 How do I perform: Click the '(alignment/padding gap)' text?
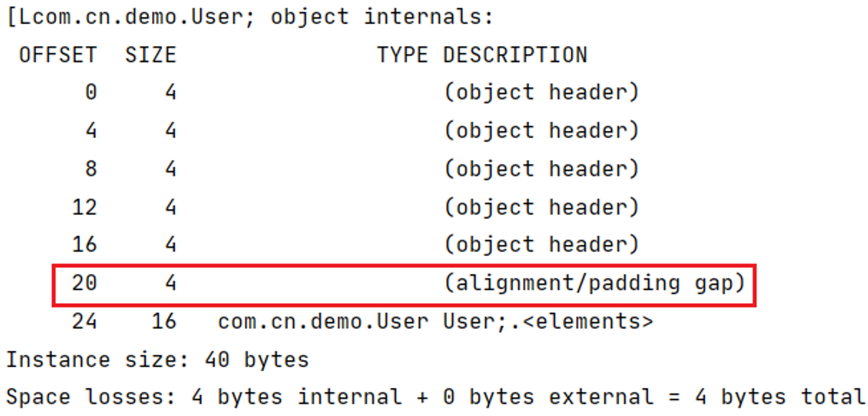[x=595, y=283]
